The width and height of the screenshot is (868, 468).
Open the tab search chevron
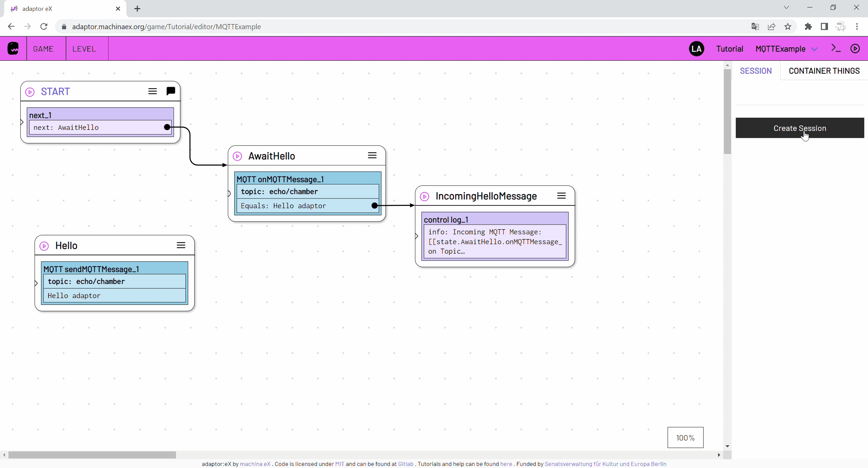coord(786,7)
